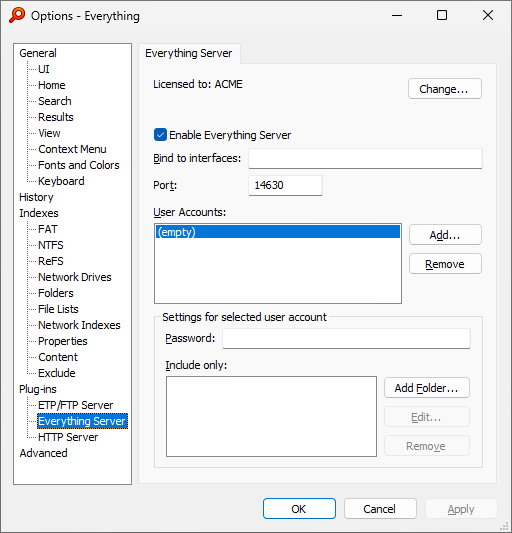Cancel the Options dialog
This screenshot has height=533, width=512.
[380, 509]
